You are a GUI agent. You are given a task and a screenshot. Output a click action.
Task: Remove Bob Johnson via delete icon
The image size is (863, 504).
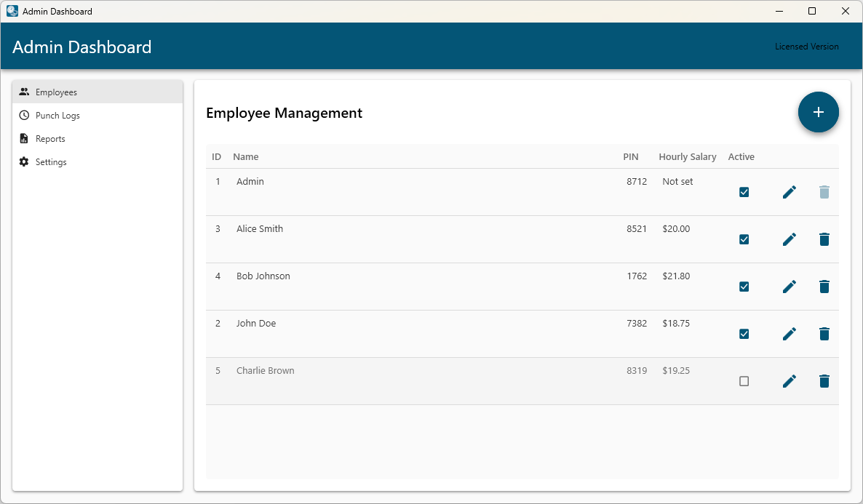click(x=824, y=287)
